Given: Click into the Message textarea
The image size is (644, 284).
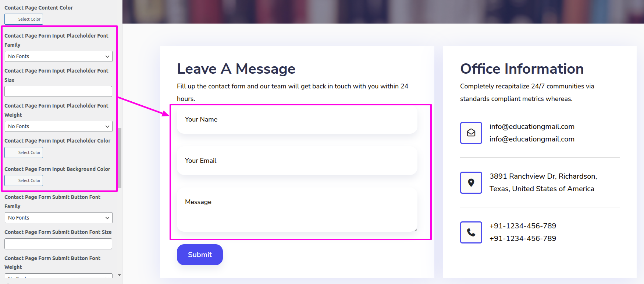Looking at the screenshot, I should 297,210.
